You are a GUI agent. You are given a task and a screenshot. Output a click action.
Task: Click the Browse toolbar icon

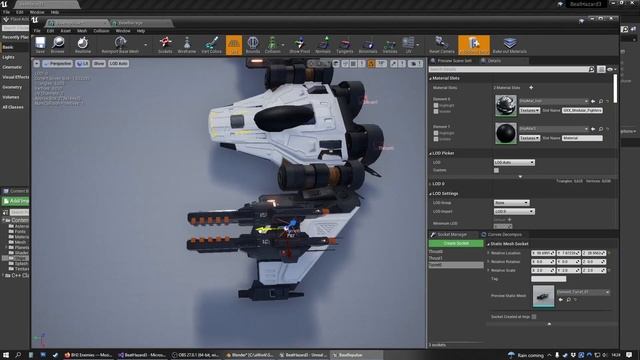[58, 44]
